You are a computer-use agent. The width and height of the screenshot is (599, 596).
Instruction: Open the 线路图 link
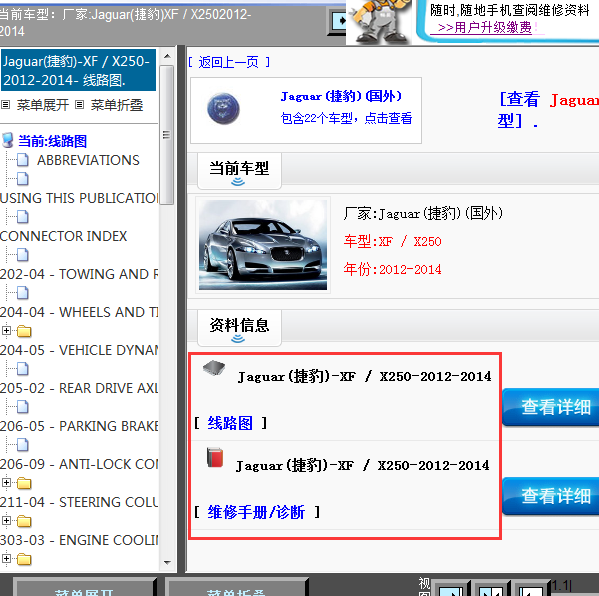click(x=230, y=423)
